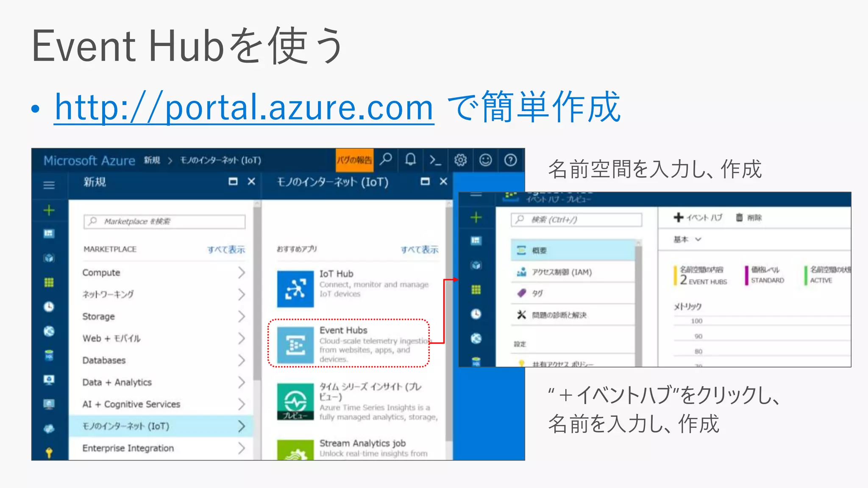Expand the Web + モバイル category

point(164,338)
